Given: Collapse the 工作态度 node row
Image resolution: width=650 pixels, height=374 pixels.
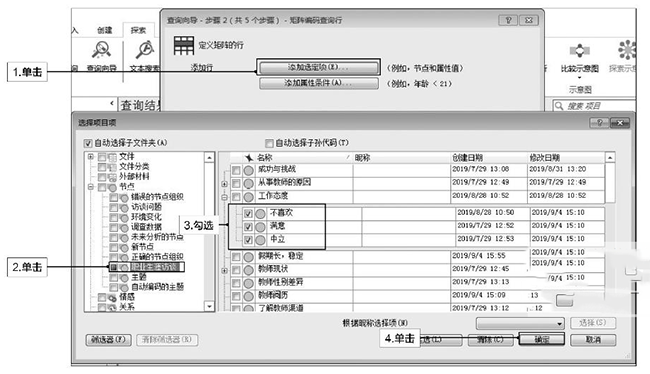Looking at the screenshot, I should (224, 197).
